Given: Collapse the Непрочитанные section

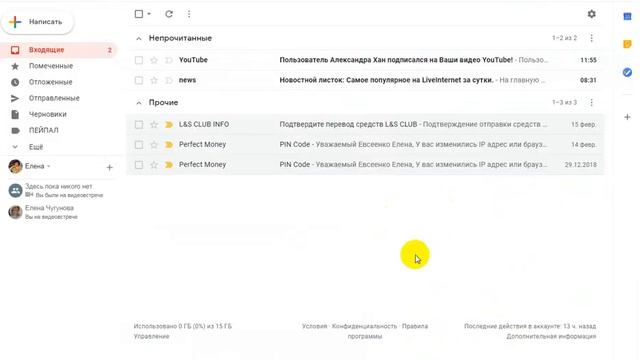Looking at the screenshot, I should [139, 38].
